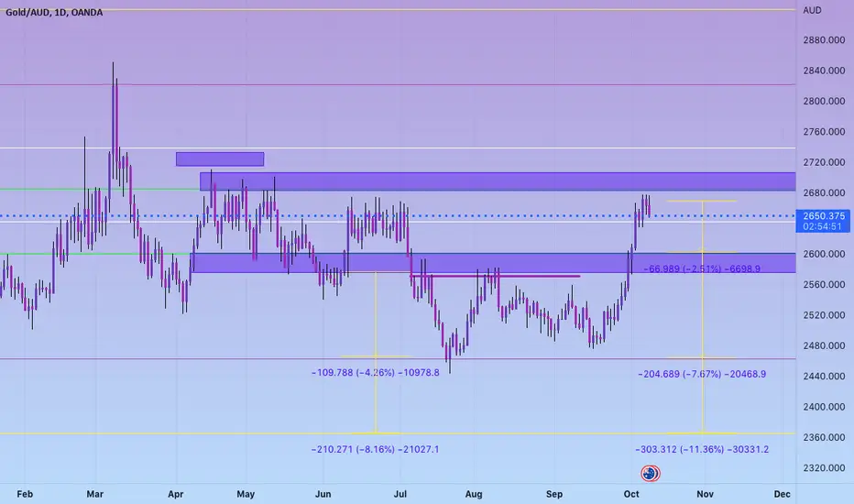Click the Mar label on time axis
Viewport: 854px width, 504px height.
94,494
